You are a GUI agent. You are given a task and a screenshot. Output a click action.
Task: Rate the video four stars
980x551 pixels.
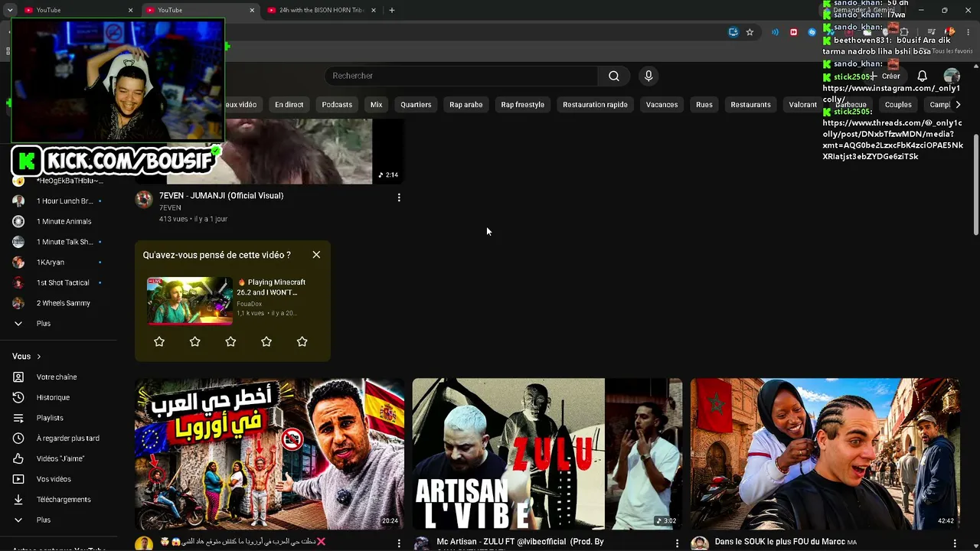point(266,341)
